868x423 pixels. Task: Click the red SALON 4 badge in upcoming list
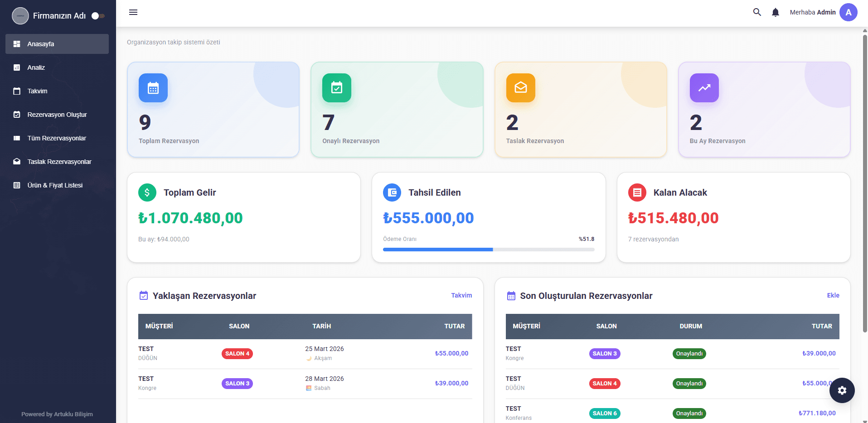tap(237, 354)
